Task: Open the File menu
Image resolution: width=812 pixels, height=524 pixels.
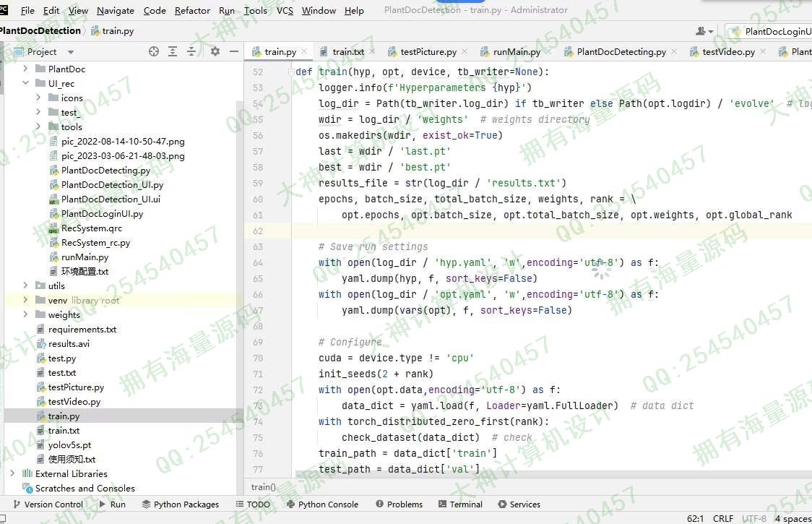Action: point(27,10)
